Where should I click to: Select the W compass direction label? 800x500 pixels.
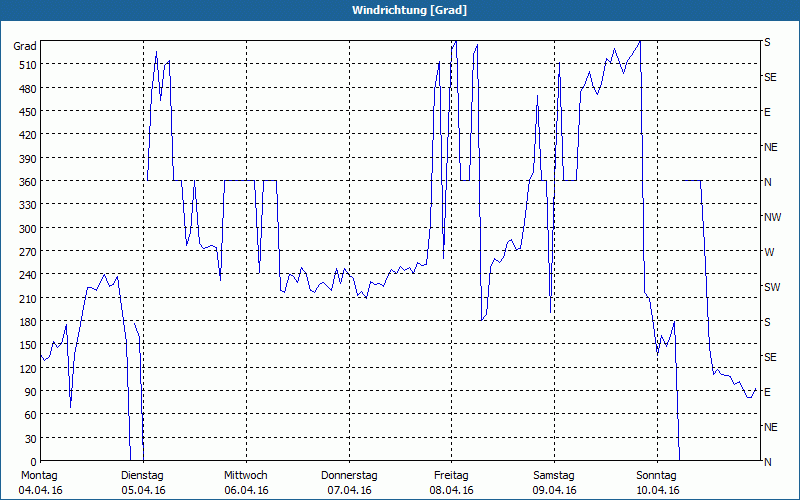[x=769, y=253]
